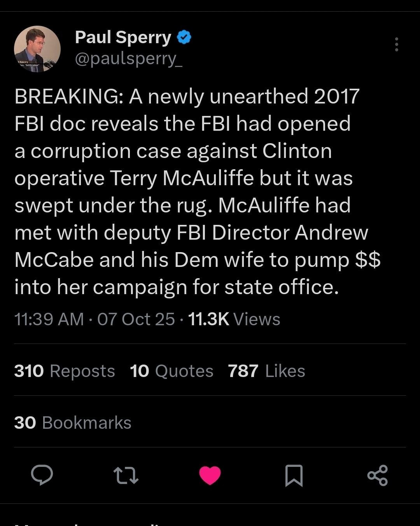The height and width of the screenshot is (526, 420).
Task: Click the 07 Oct 25 date
Action: coord(136,319)
